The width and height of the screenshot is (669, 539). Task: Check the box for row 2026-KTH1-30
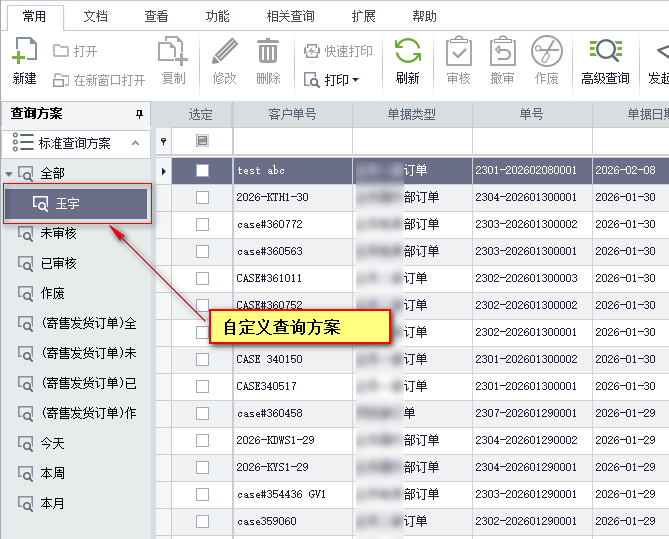coord(202,198)
